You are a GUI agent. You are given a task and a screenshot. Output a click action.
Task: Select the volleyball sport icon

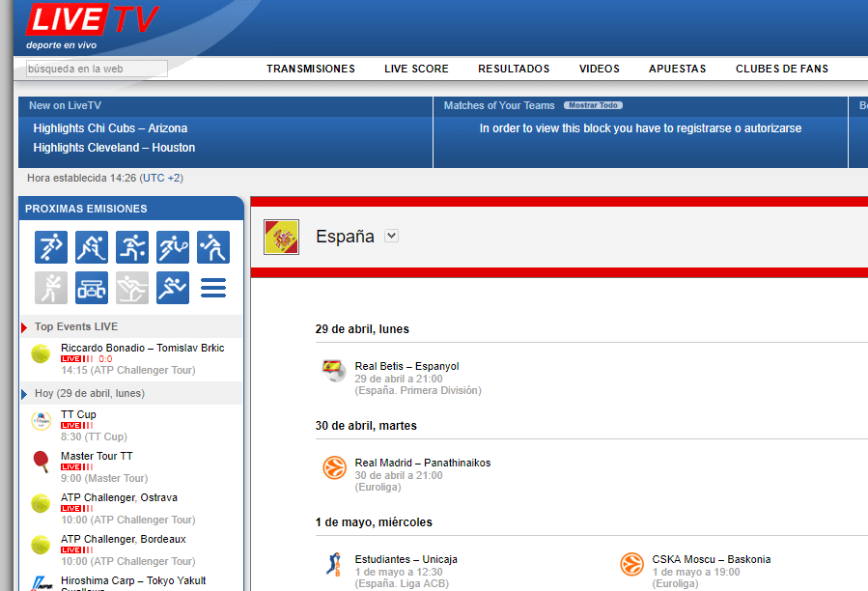point(213,247)
